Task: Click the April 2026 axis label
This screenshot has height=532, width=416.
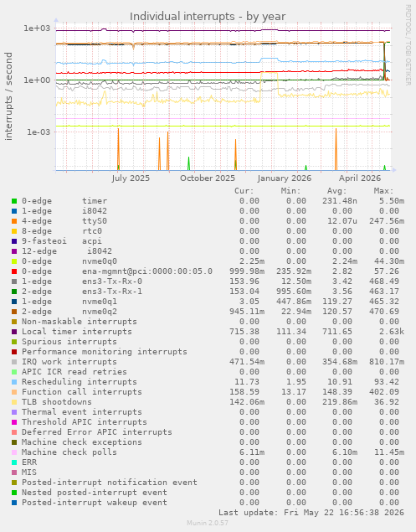Action: tap(360, 178)
